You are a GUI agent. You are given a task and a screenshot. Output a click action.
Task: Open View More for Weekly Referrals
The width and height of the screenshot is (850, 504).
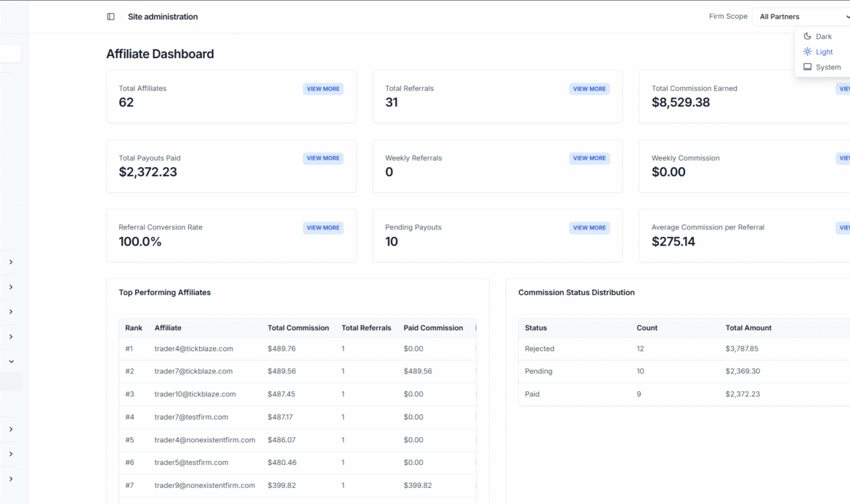coord(589,158)
